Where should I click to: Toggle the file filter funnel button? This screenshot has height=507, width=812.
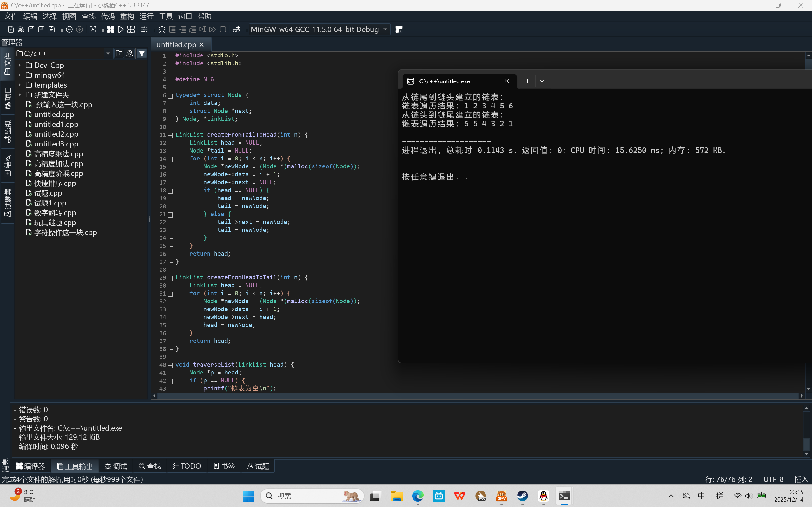pos(142,53)
